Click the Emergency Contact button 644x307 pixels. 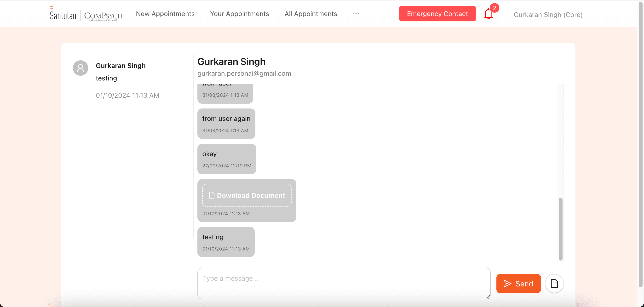click(x=437, y=14)
